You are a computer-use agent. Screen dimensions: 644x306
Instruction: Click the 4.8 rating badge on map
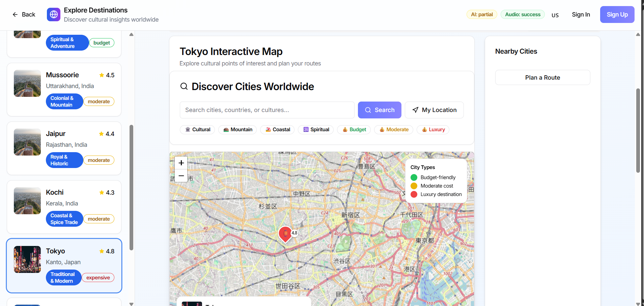pyautogui.click(x=295, y=233)
